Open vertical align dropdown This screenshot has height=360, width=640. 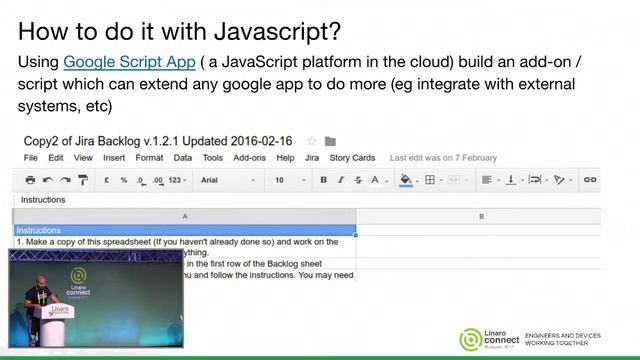point(515,180)
